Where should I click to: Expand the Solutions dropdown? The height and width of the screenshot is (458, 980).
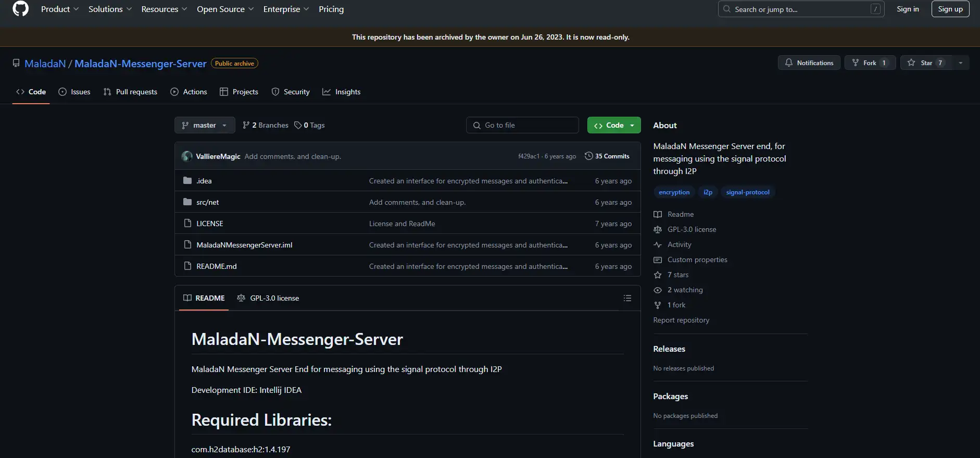pos(110,9)
